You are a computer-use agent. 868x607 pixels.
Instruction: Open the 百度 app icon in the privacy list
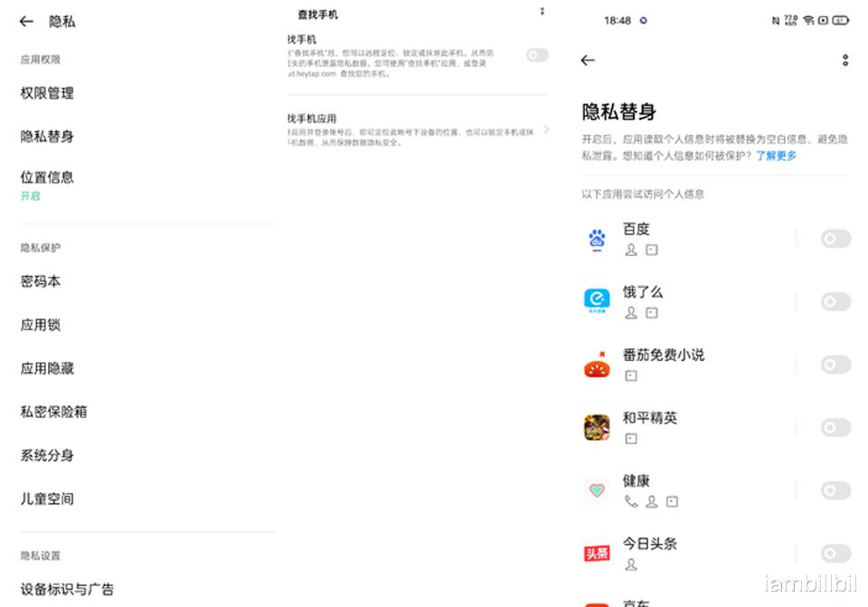(x=596, y=238)
